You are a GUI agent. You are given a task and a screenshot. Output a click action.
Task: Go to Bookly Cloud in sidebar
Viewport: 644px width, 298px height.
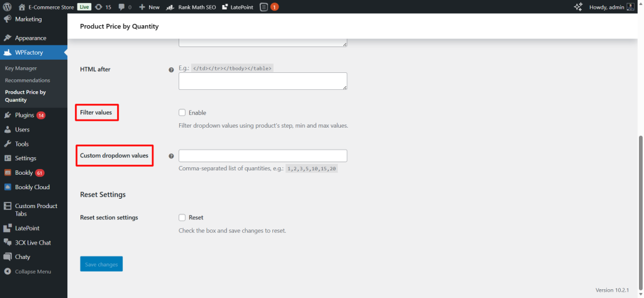32,187
